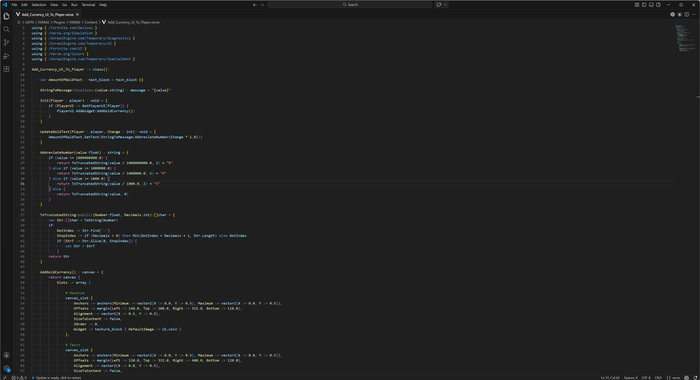Open the Extensions view
700x380 pixels.
tap(6, 69)
